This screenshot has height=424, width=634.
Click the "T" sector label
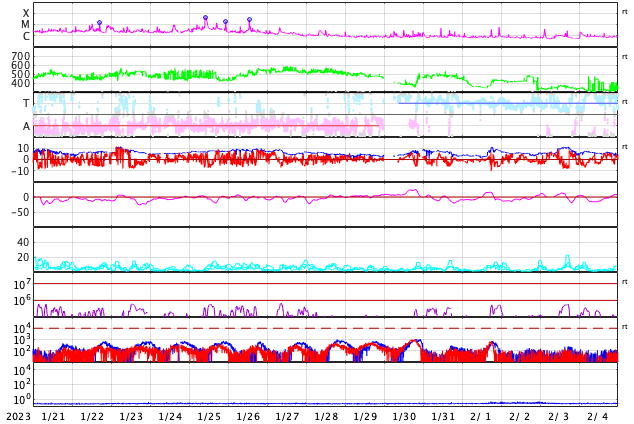pos(26,103)
